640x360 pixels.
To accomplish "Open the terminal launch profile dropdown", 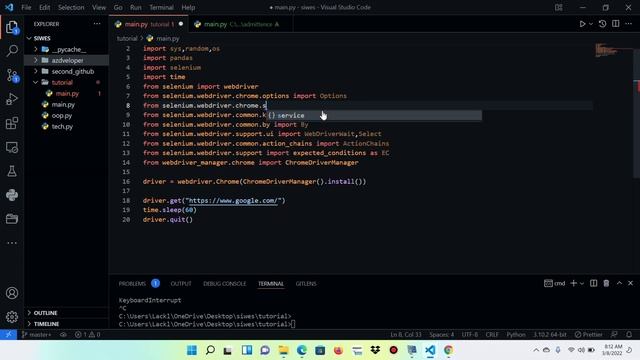I will point(582,283).
